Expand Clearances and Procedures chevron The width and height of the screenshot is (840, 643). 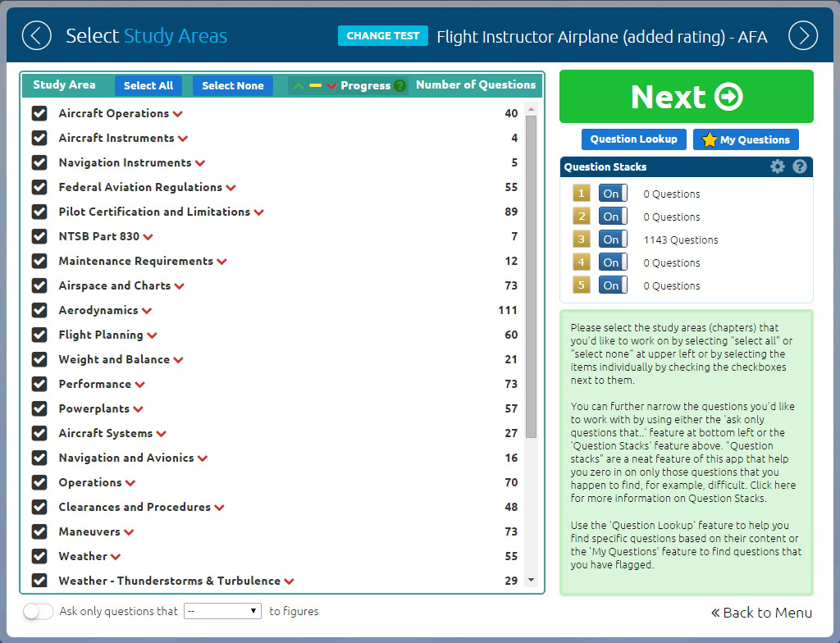[219, 508]
